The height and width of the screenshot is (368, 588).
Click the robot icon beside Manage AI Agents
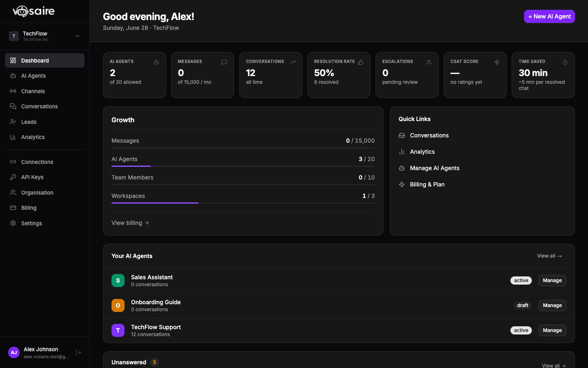[402, 168]
